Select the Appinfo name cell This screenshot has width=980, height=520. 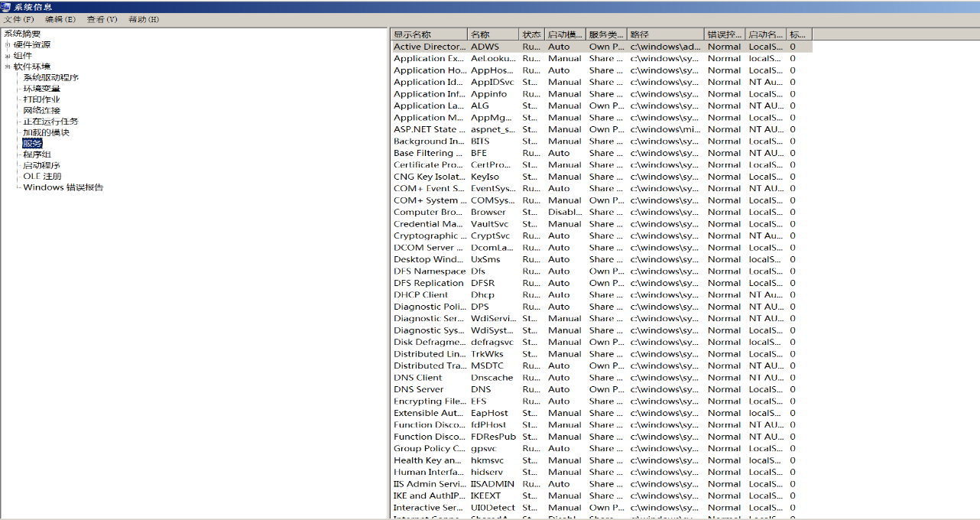(x=488, y=94)
